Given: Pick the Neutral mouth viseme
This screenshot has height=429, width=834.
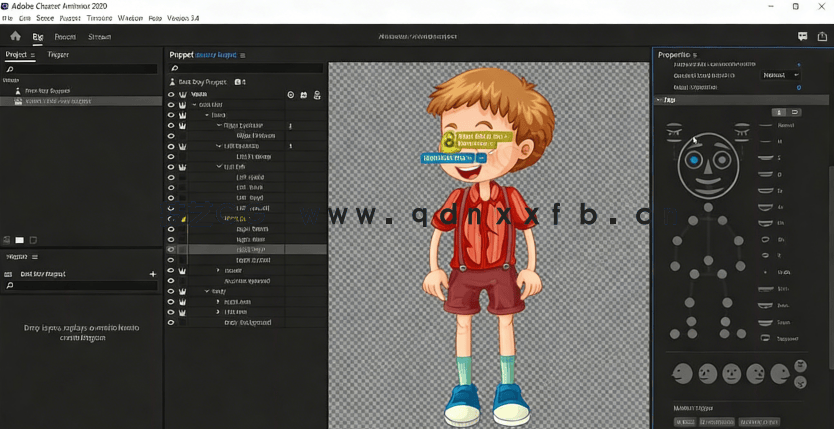Looking at the screenshot, I should tap(765, 125).
